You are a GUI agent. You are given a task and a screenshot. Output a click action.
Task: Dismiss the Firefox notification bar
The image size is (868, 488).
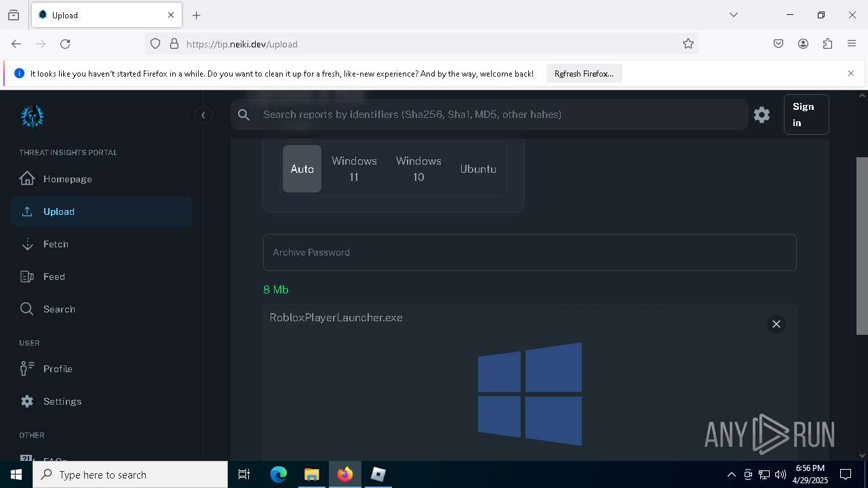tap(851, 73)
